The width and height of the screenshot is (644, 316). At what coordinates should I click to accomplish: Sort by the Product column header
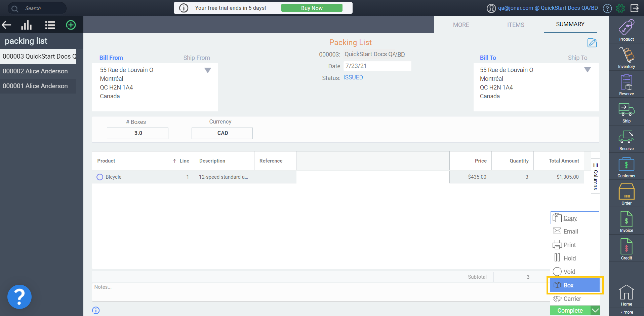point(122,161)
